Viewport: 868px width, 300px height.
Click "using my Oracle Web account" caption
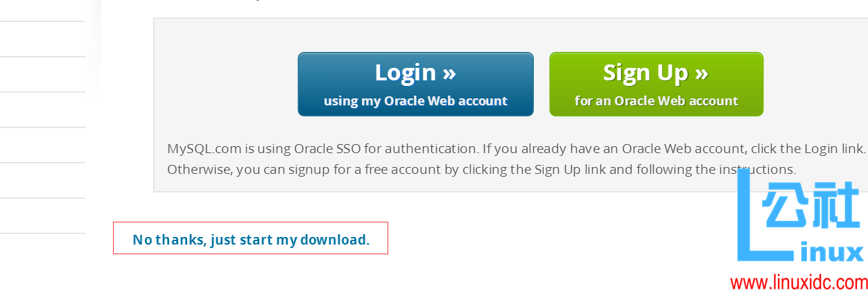pyautogui.click(x=415, y=101)
